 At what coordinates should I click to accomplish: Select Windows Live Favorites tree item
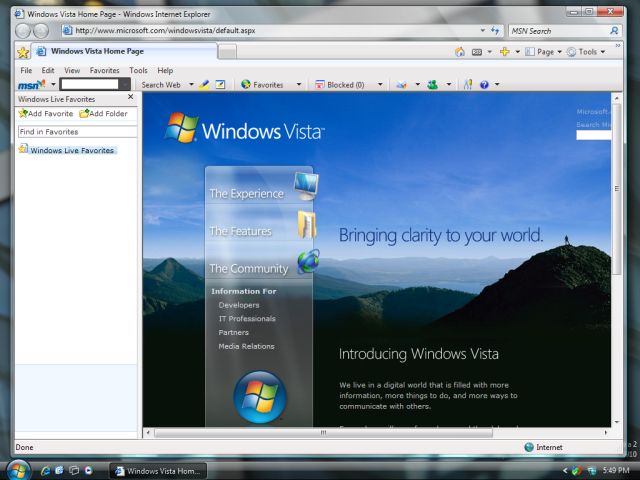coord(68,150)
